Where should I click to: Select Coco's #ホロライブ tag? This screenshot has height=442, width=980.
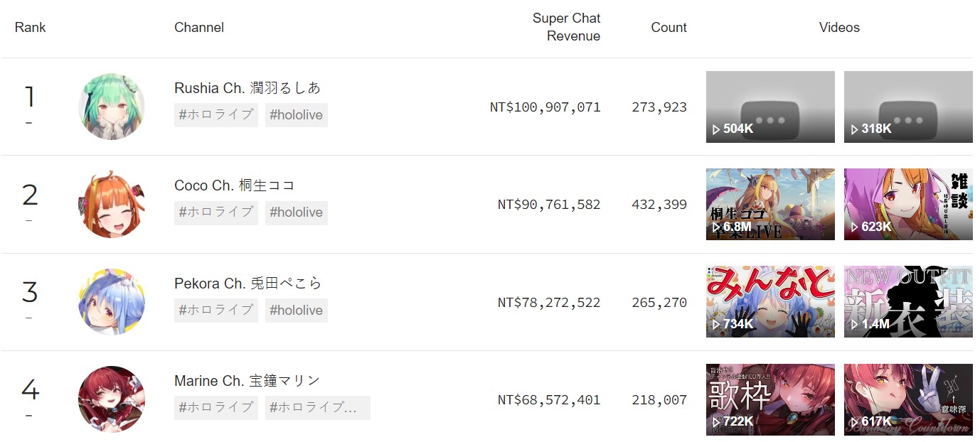216,212
